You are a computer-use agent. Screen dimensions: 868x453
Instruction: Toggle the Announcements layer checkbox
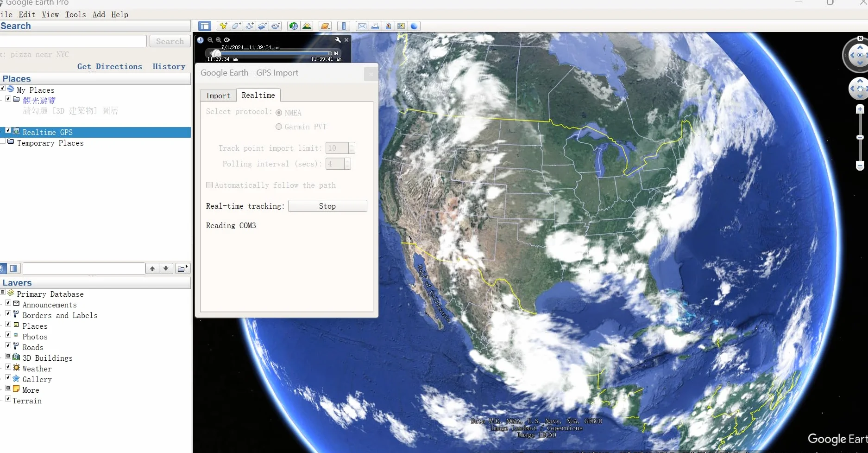point(8,303)
